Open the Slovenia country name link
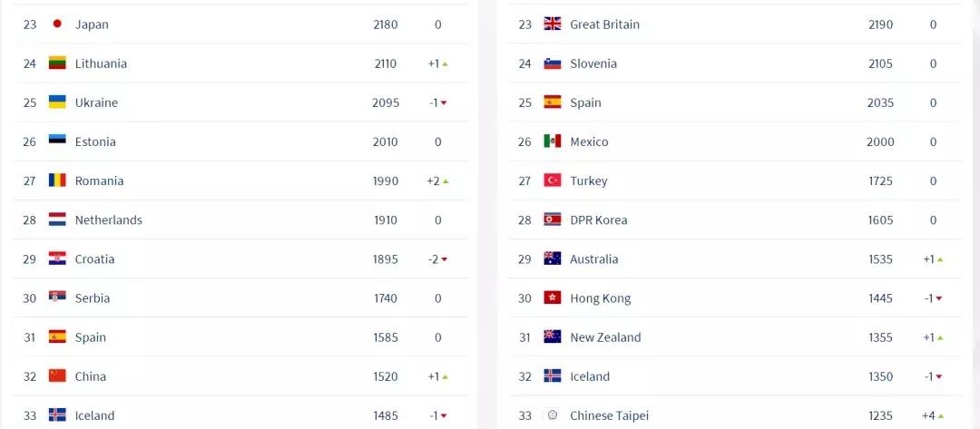 point(593,63)
